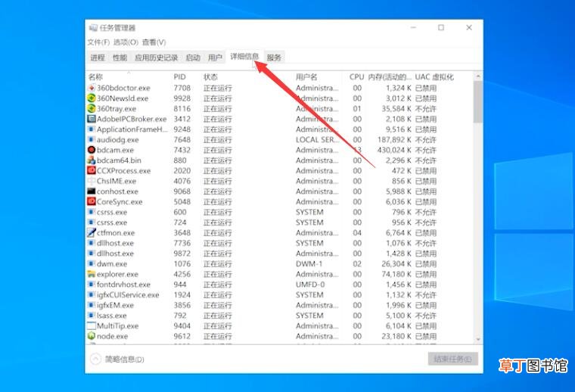Click the ctfmon.exe pen icon
This screenshot has width=575, height=392.
[92, 232]
